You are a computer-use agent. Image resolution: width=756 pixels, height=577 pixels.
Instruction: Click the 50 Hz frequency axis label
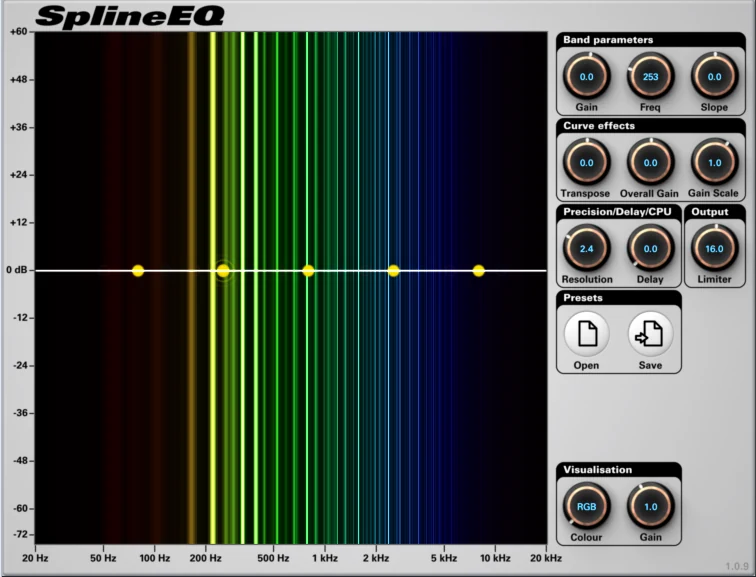[x=103, y=558]
